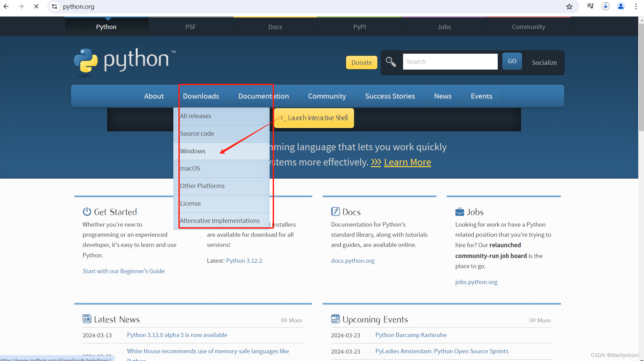Open browser downloads icon
The image size is (644, 361).
click(x=605, y=6)
